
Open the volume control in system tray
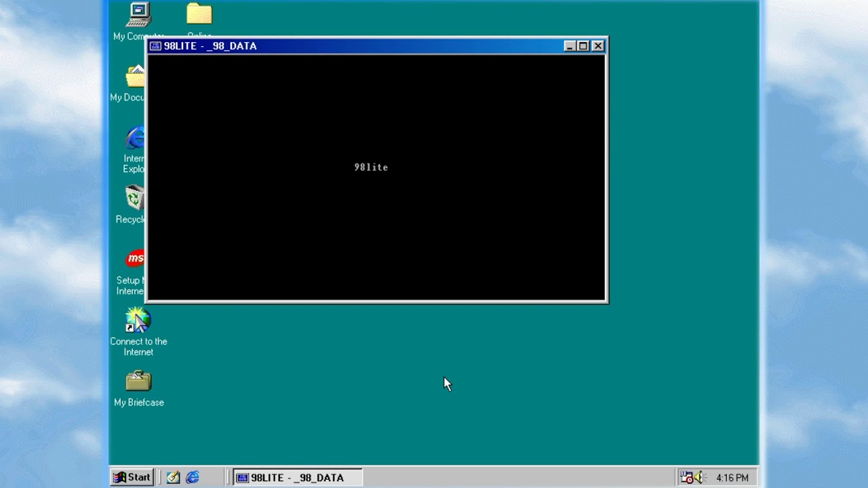(x=698, y=477)
